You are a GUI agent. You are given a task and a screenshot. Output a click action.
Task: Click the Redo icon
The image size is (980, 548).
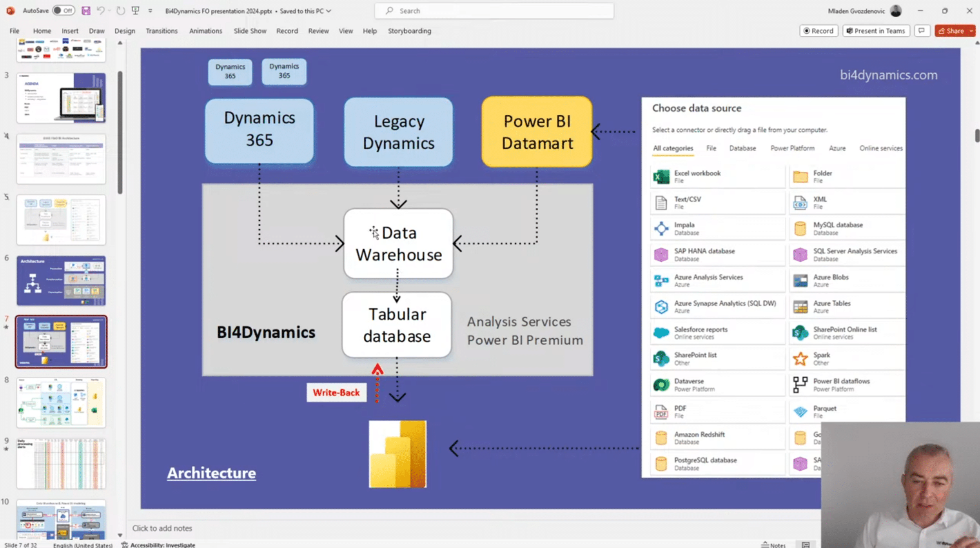click(121, 11)
